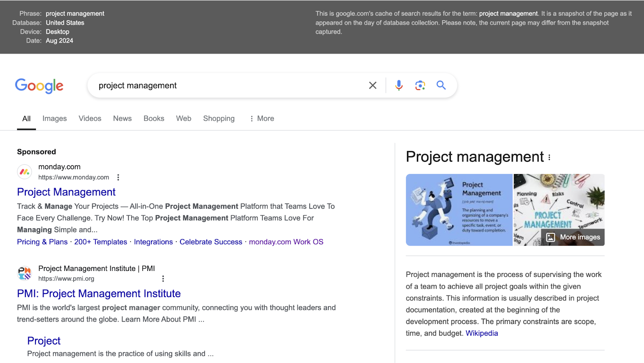Viewport: 644px width, 363px height.
Task: Select the Videos tab
Action: 90,118
